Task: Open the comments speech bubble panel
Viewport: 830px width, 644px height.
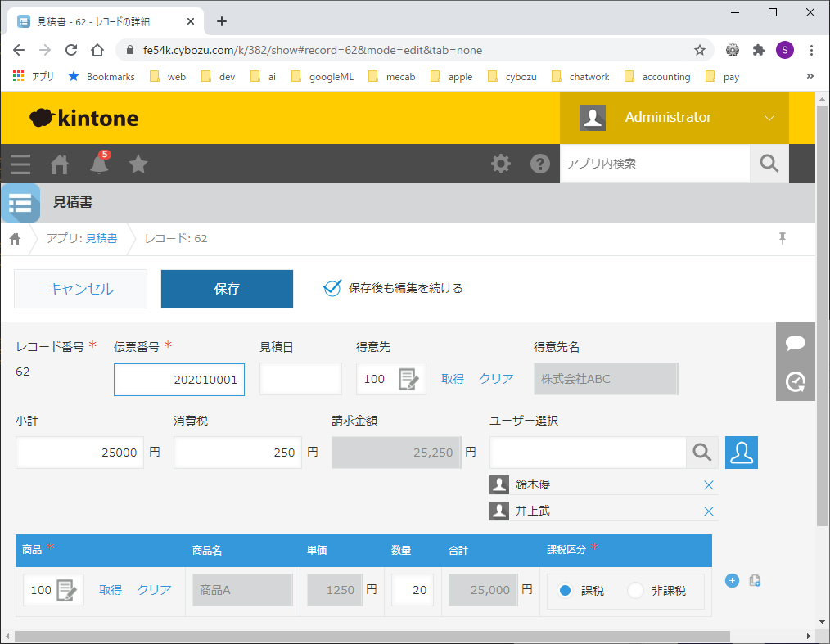Action: tap(795, 344)
